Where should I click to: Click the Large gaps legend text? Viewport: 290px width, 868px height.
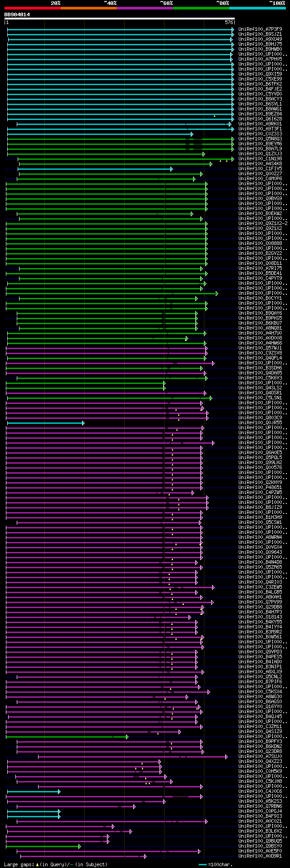56,864
